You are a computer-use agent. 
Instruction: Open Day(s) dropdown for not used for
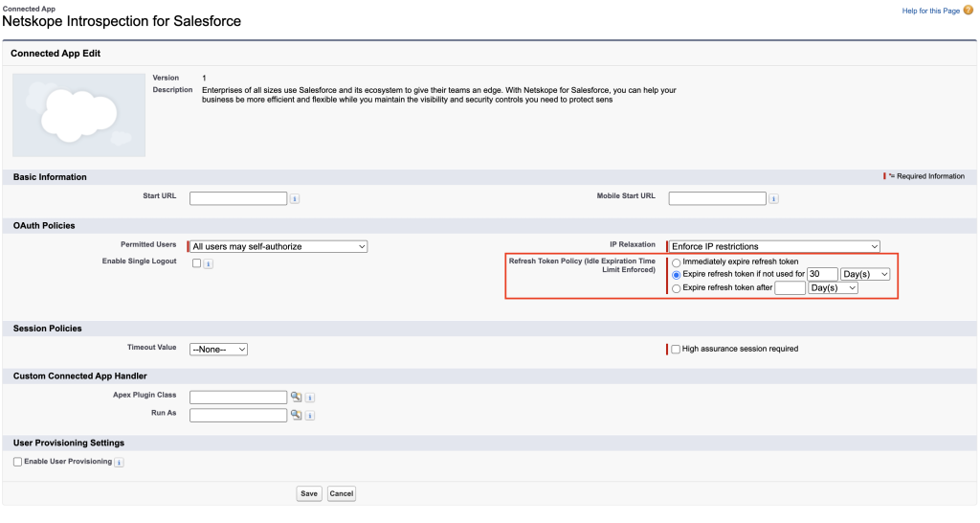[865, 274]
